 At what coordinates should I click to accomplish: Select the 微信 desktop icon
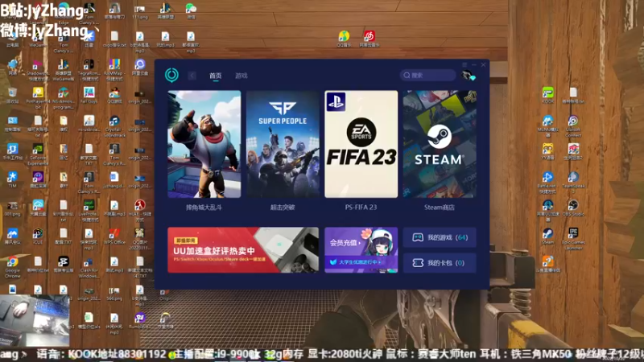coord(191,11)
